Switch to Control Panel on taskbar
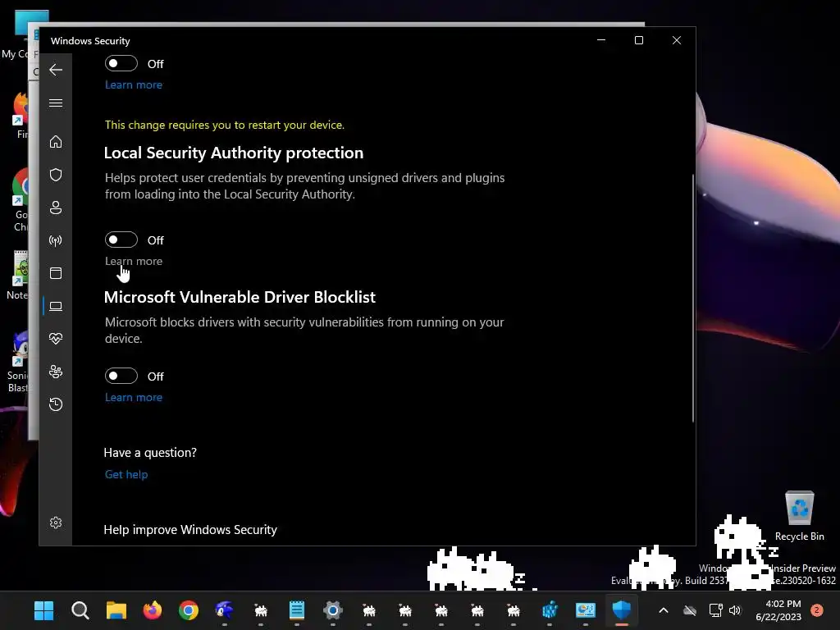 point(586,610)
